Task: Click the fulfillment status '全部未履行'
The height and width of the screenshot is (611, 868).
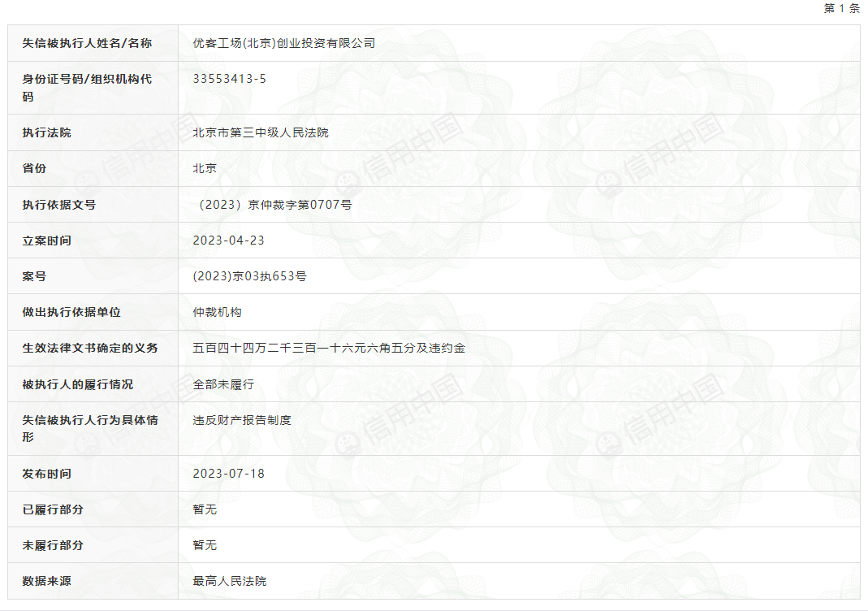Action: tap(223, 384)
